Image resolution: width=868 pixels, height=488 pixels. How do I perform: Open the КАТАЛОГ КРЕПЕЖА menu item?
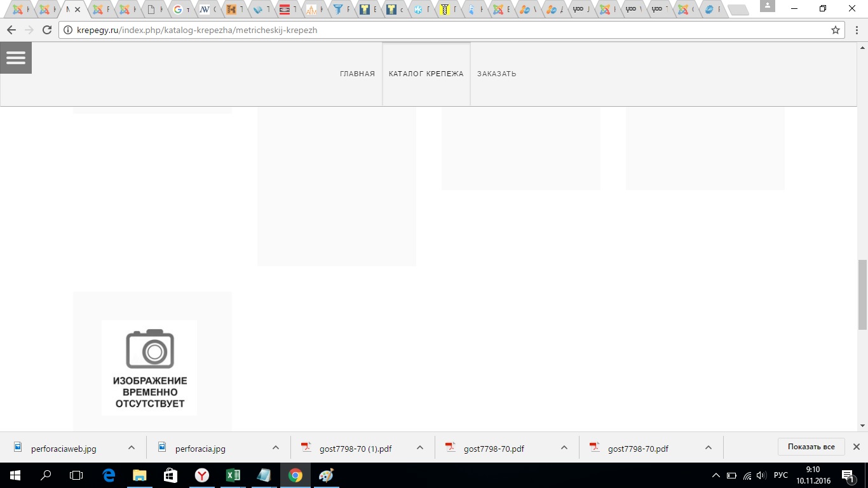tap(426, 74)
